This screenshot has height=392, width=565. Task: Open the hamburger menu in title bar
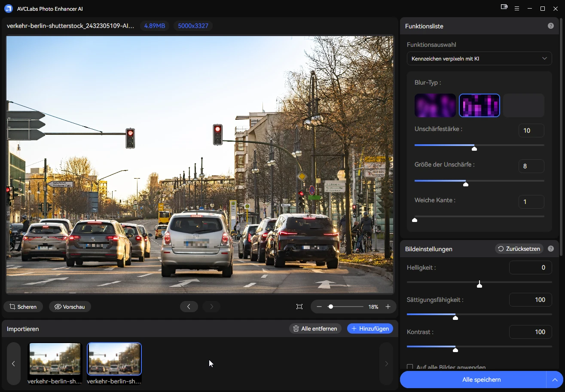click(x=517, y=9)
